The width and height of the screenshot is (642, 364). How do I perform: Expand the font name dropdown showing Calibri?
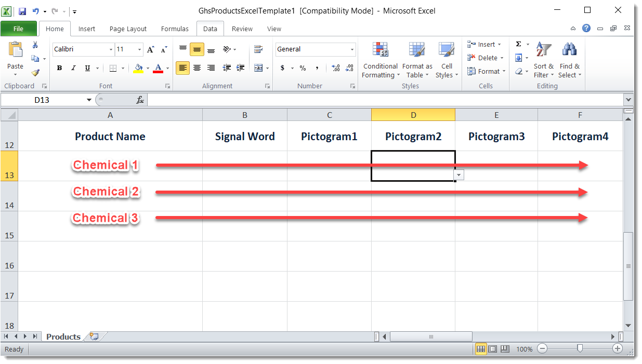coord(111,49)
